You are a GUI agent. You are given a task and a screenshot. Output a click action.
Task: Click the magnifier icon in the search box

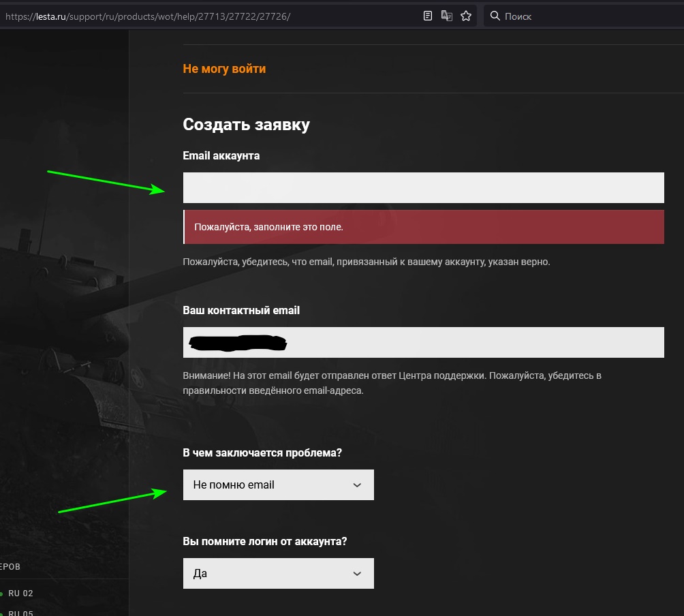point(495,16)
